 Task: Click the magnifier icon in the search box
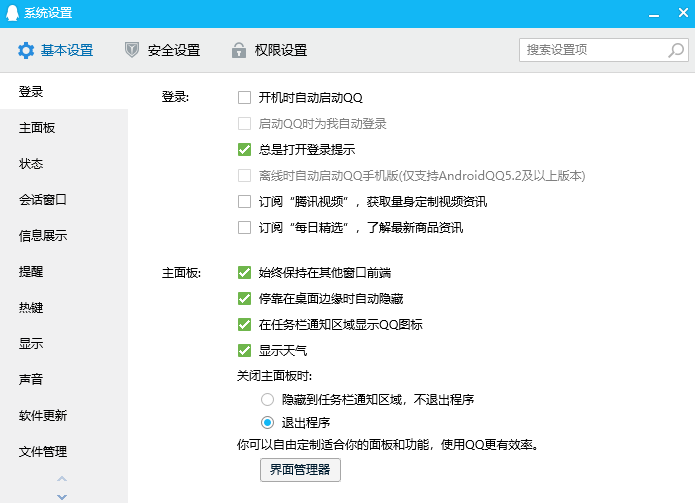675,50
